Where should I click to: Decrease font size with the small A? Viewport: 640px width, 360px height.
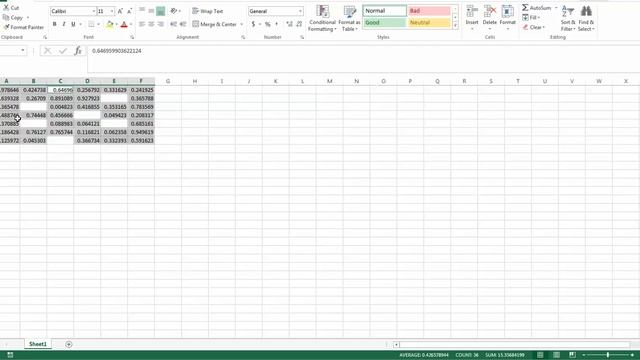[129, 11]
